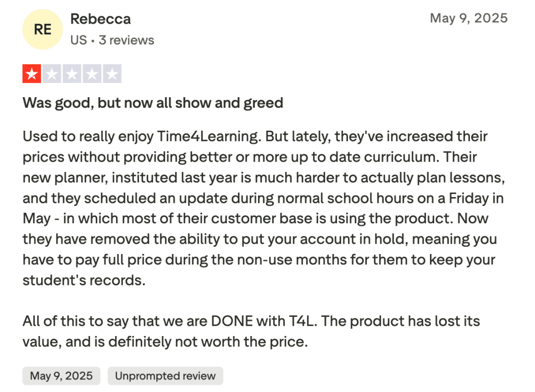
Task: Open the reviewer name Rebecca
Action: 100,19
